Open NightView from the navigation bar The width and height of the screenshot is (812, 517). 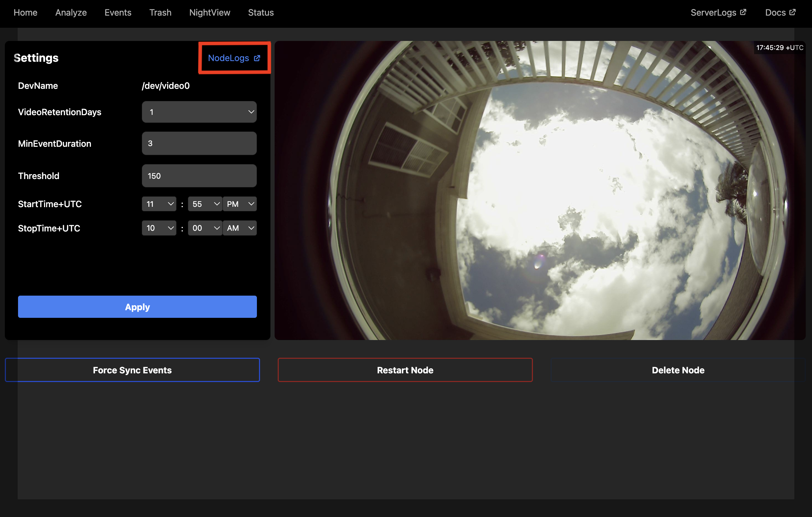click(209, 12)
